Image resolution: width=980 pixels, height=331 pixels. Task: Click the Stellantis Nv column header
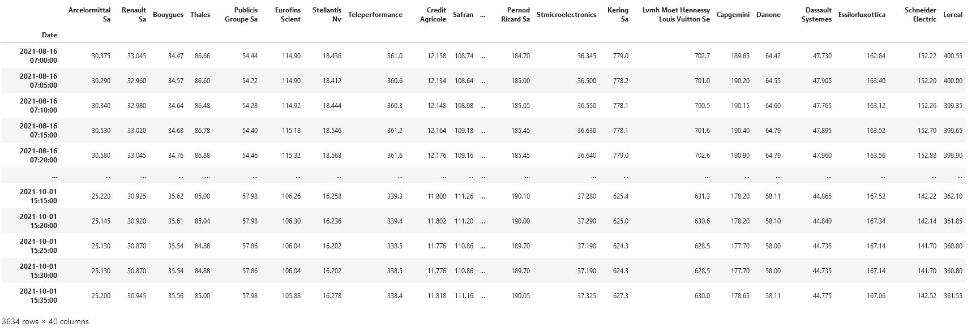[327, 15]
